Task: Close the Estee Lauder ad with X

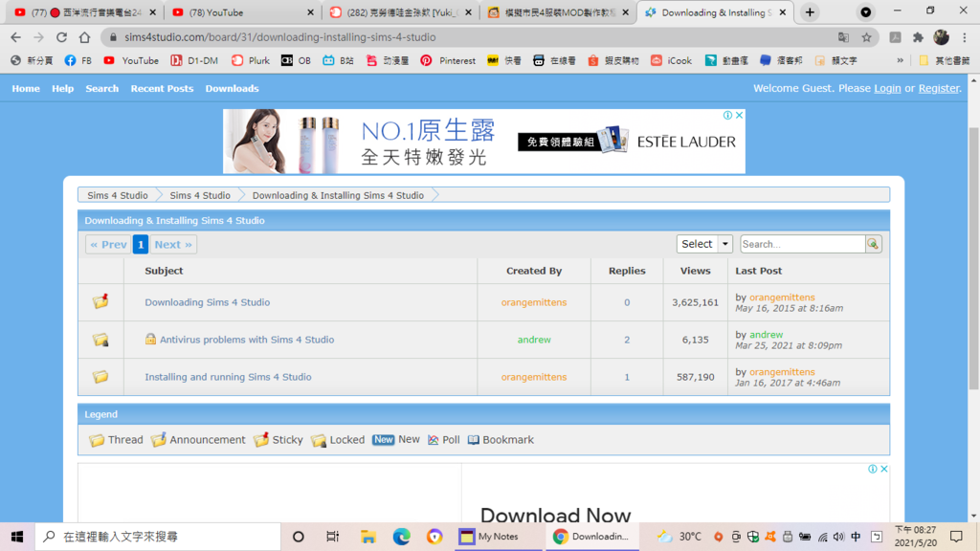Action: tap(740, 115)
